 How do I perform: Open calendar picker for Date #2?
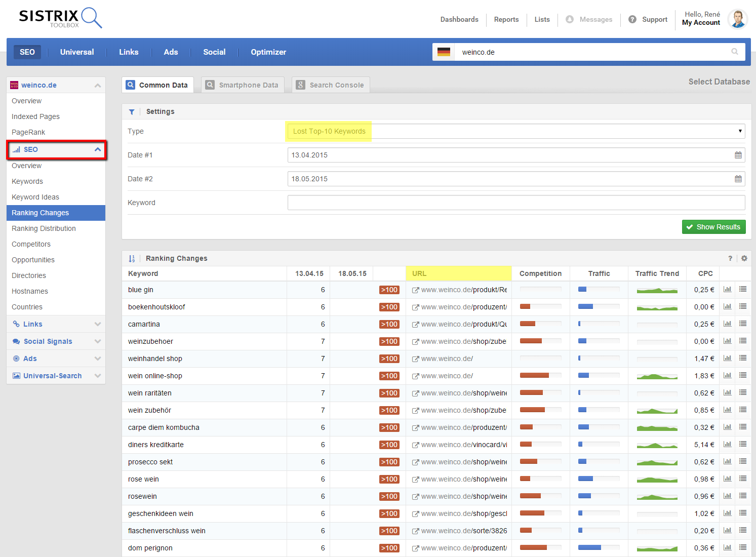pyautogui.click(x=738, y=179)
